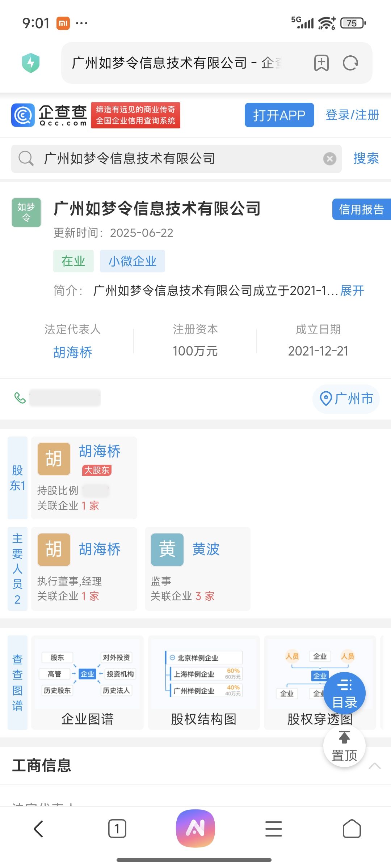The height and width of the screenshot is (868, 391).
Task: Open 广州市 location pill
Action: (x=346, y=399)
